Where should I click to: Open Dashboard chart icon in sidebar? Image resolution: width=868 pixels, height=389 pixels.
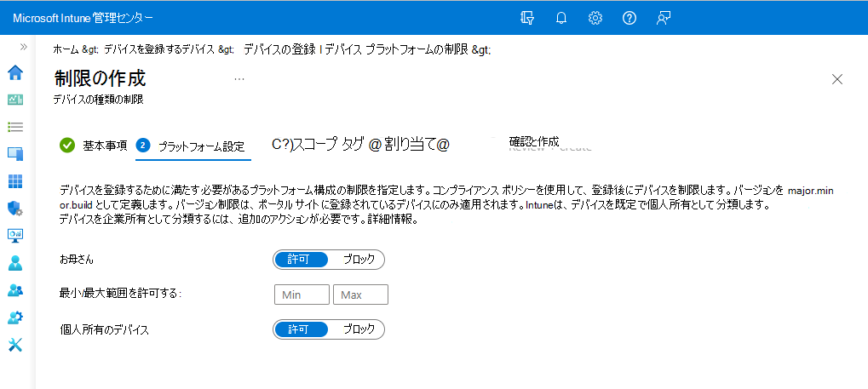click(15, 100)
